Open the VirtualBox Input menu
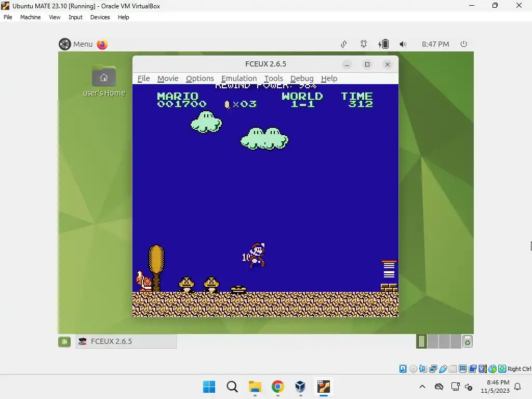Viewport: 532px width, 399px height. [75, 17]
